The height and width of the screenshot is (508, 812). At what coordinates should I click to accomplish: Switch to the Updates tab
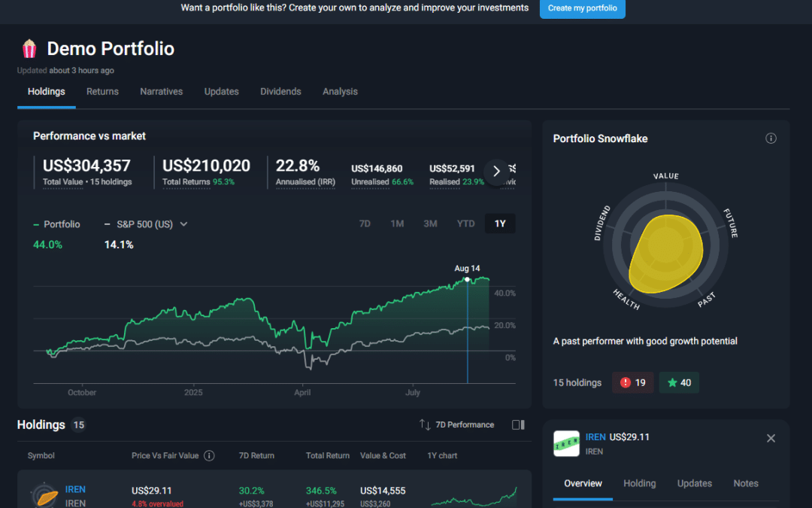coord(221,92)
